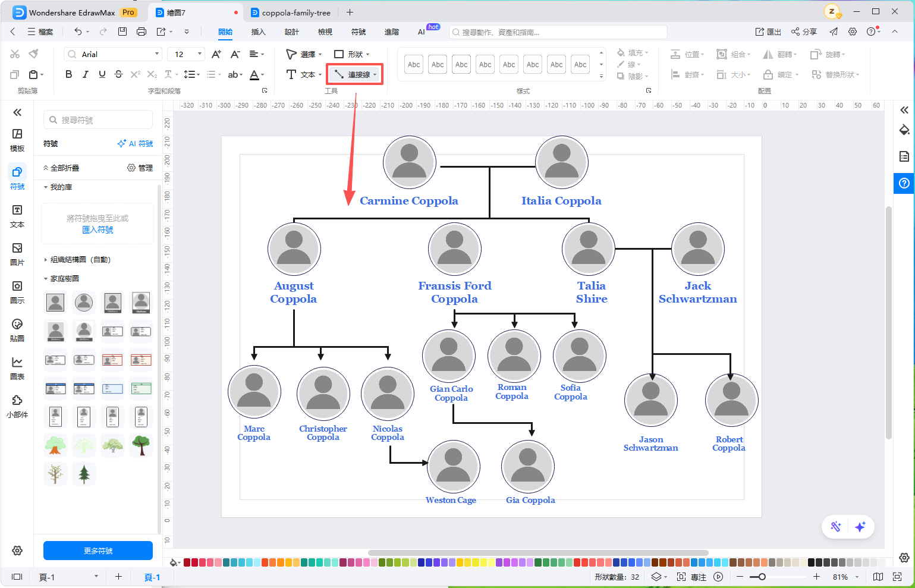915x588 pixels.
Task: Click the Format Painter brush icon
Action: click(34, 54)
